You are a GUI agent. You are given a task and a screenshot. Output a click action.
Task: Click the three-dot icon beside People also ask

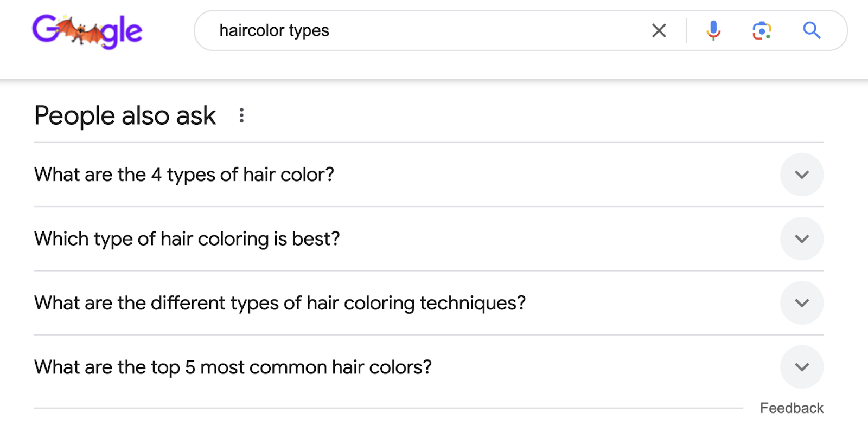pos(241,115)
